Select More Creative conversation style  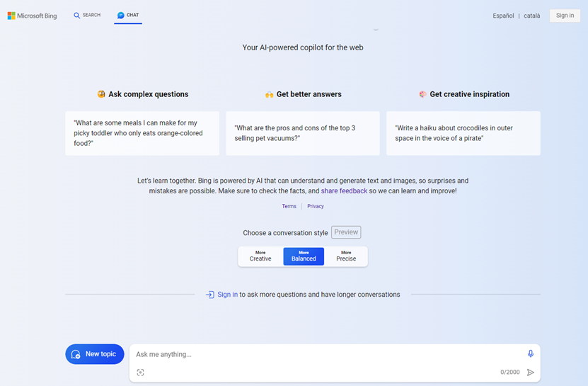point(260,256)
